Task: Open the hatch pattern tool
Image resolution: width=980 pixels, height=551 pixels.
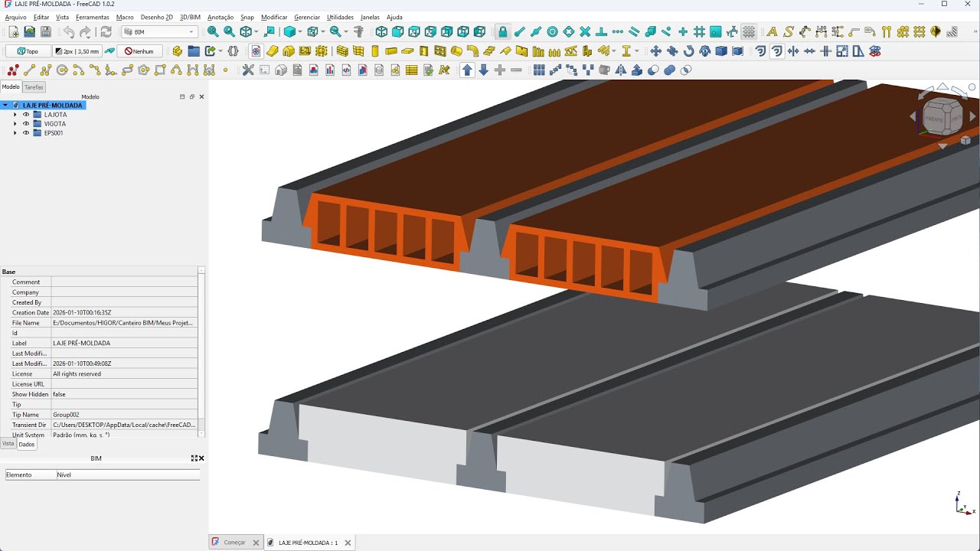Action: 952,32
